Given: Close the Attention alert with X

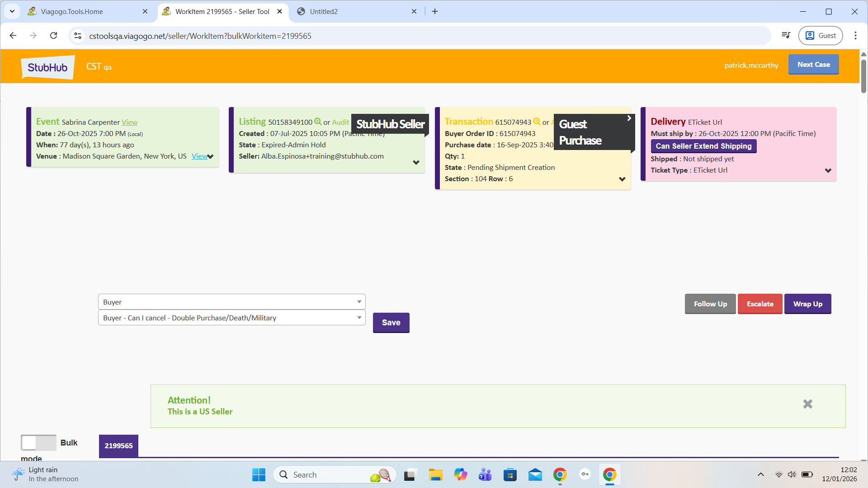Looking at the screenshot, I should point(807,404).
